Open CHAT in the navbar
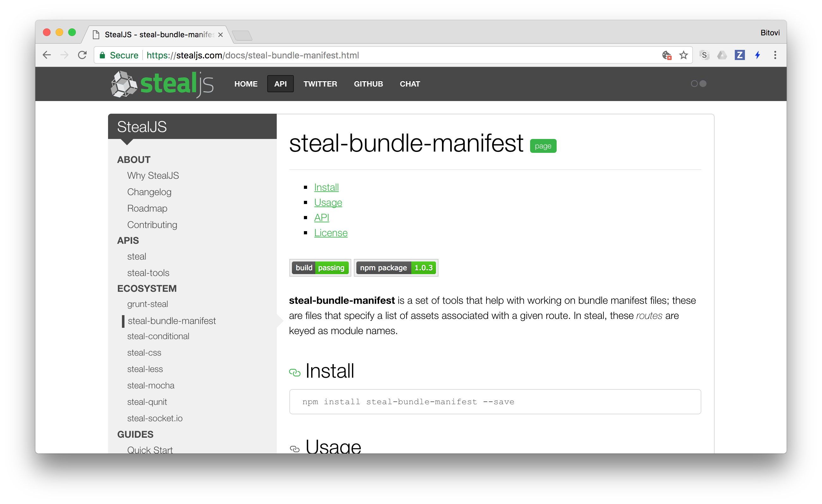 click(x=410, y=84)
